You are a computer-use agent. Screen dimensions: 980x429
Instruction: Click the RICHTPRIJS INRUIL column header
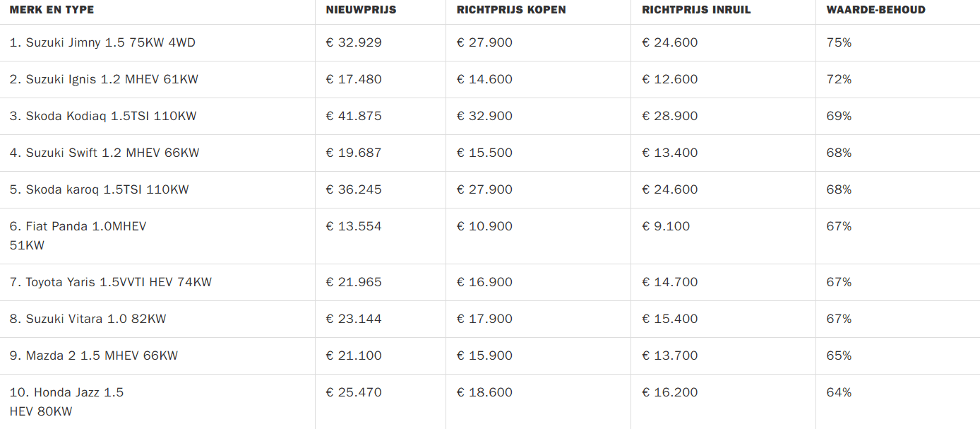(696, 10)
